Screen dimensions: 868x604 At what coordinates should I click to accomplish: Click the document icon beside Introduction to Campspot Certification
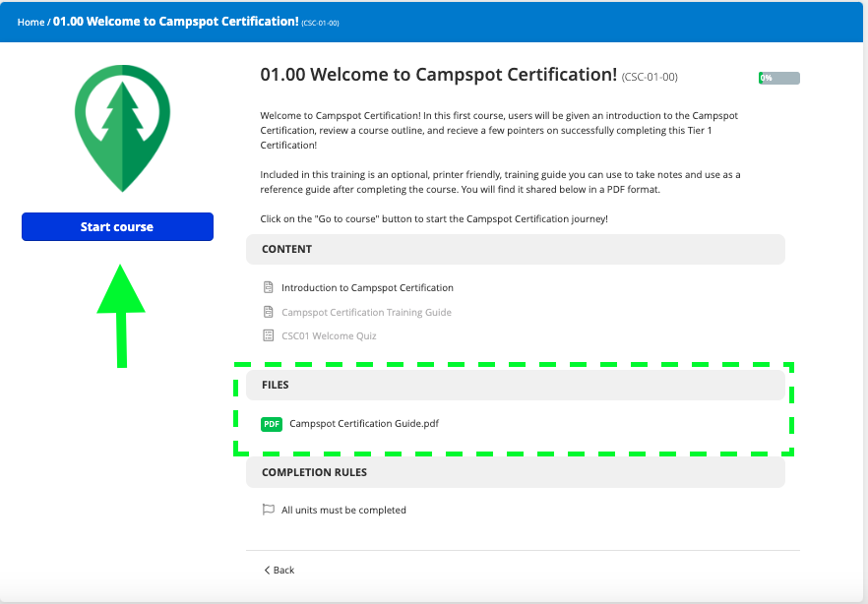click(267, 287)
